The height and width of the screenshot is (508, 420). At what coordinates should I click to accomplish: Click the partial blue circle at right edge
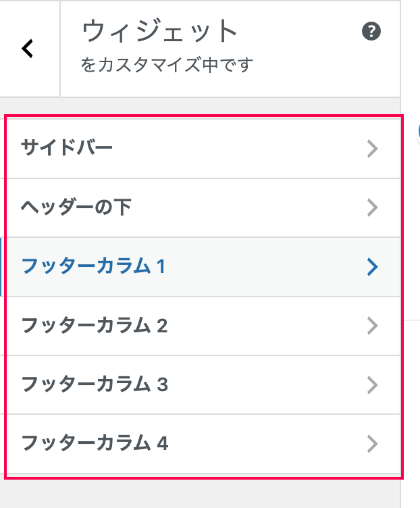pyautogui.click(x=419, y=132)
